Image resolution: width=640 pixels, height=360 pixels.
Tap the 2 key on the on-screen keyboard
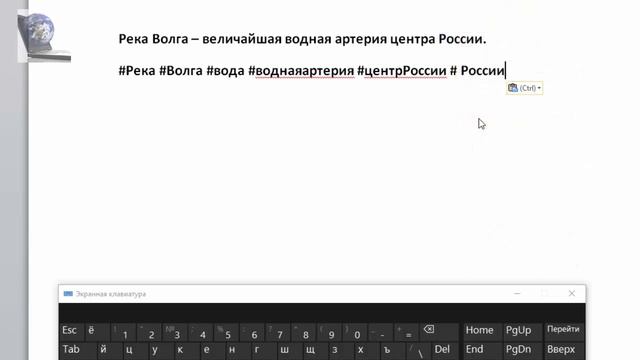coord(149,332)
